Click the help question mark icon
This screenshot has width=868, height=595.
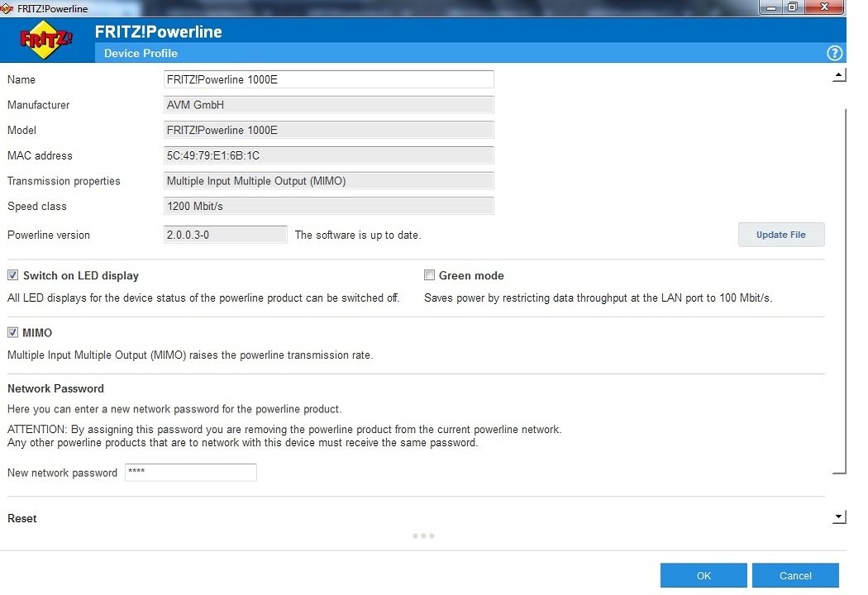click(834, 53)
